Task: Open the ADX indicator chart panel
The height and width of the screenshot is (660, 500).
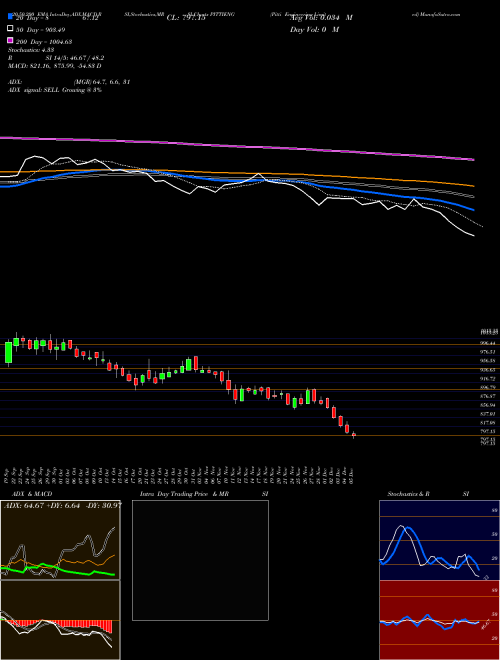Action: [x=60, y=540]
